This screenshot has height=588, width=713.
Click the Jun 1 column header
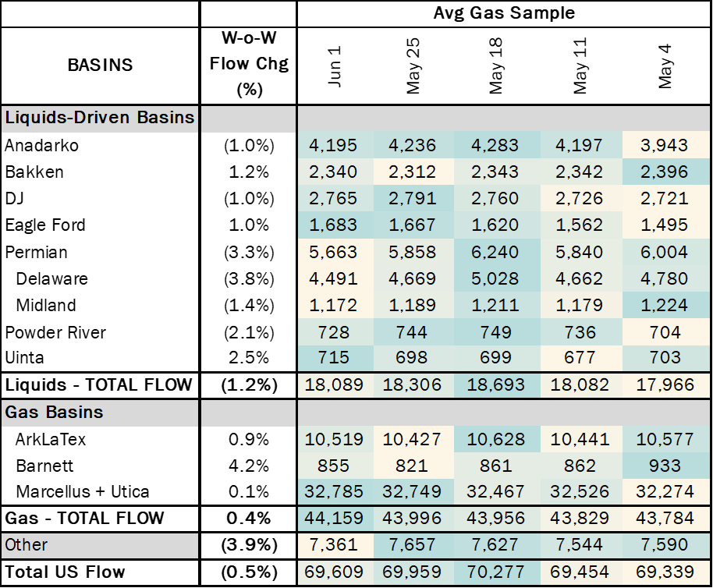[334, 66]
